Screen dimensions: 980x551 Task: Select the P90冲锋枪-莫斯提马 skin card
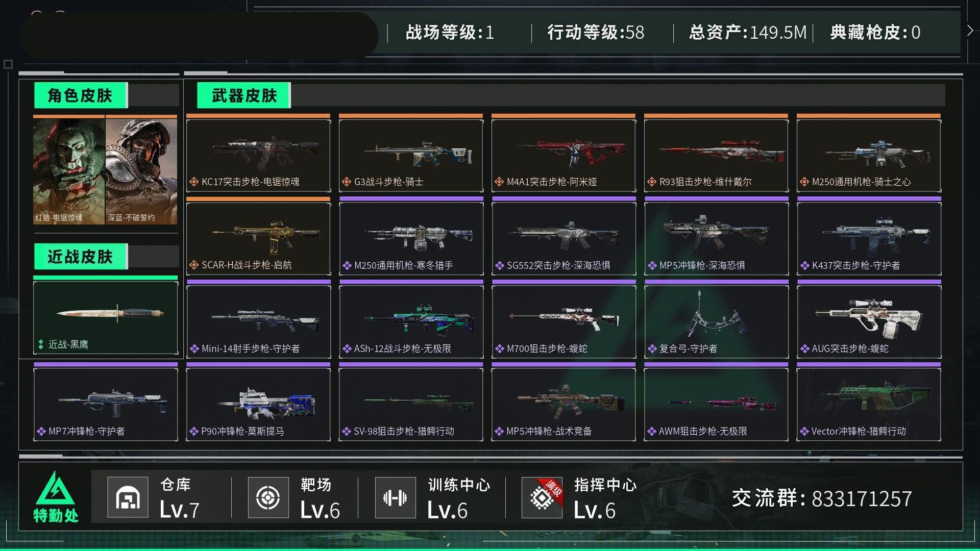(258, 404)
